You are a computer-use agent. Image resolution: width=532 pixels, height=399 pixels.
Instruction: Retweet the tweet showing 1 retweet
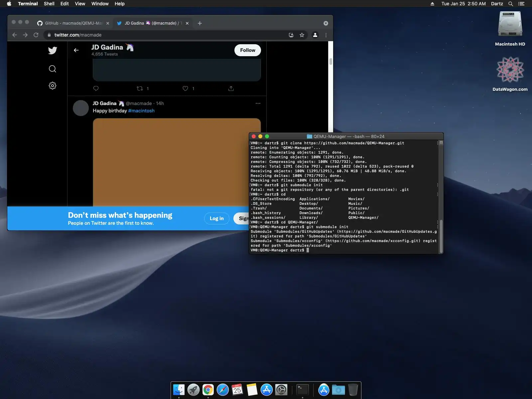click(140, 88)
